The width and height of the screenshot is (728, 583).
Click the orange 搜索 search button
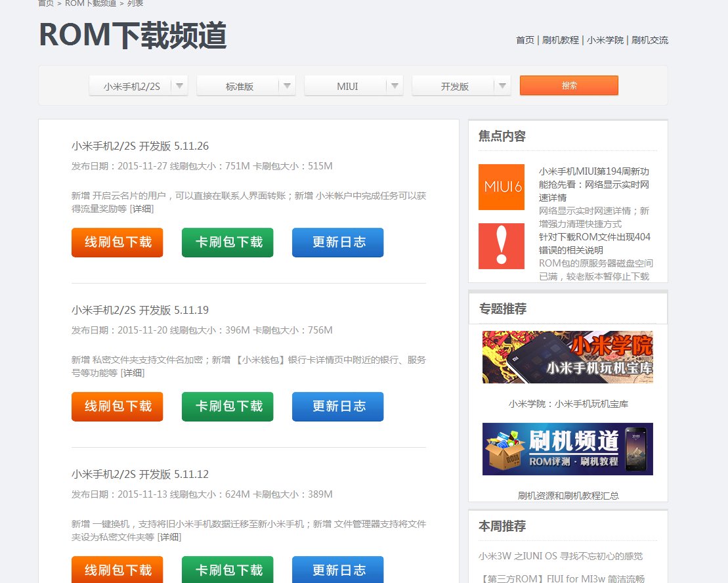coord(568,85)
